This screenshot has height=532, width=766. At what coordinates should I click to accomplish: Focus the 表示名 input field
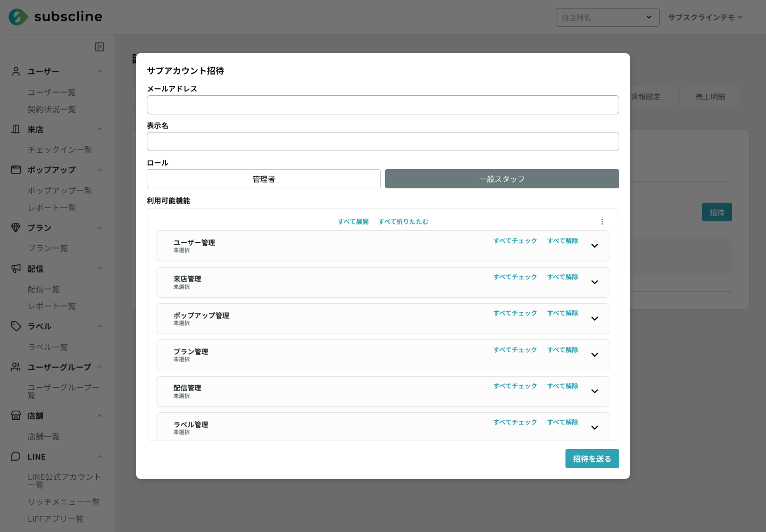point(383,142)
